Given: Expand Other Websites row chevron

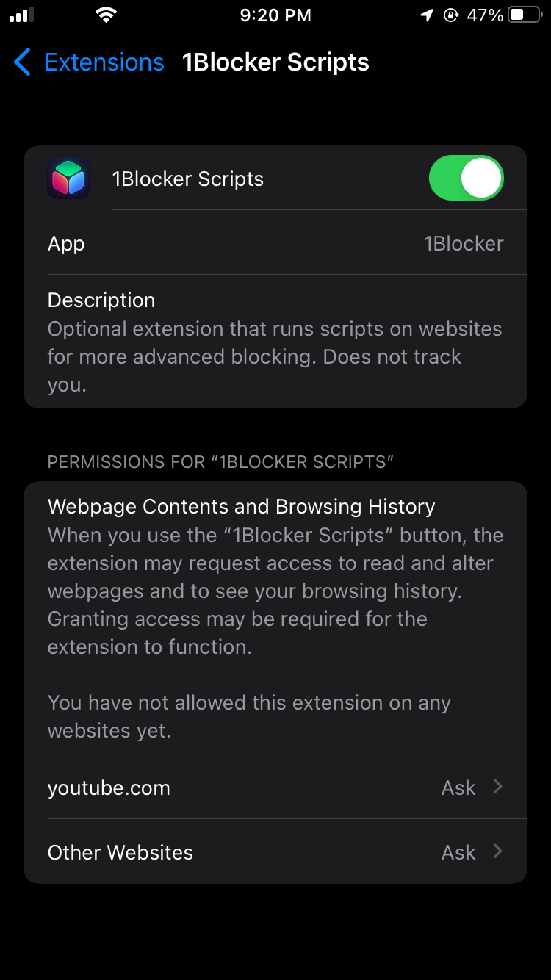Looking at the screenshot, I should (x=497, y=851).
